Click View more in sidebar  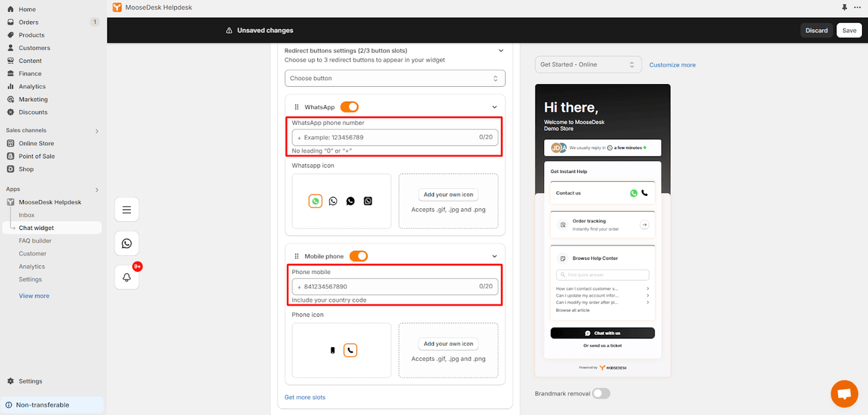tap(34, 296)
